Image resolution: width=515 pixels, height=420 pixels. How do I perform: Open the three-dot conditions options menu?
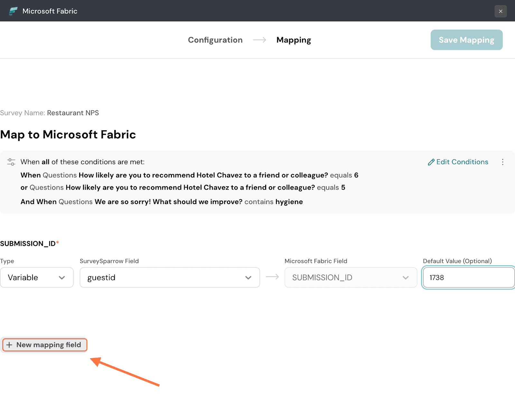[x=502, y=162]
